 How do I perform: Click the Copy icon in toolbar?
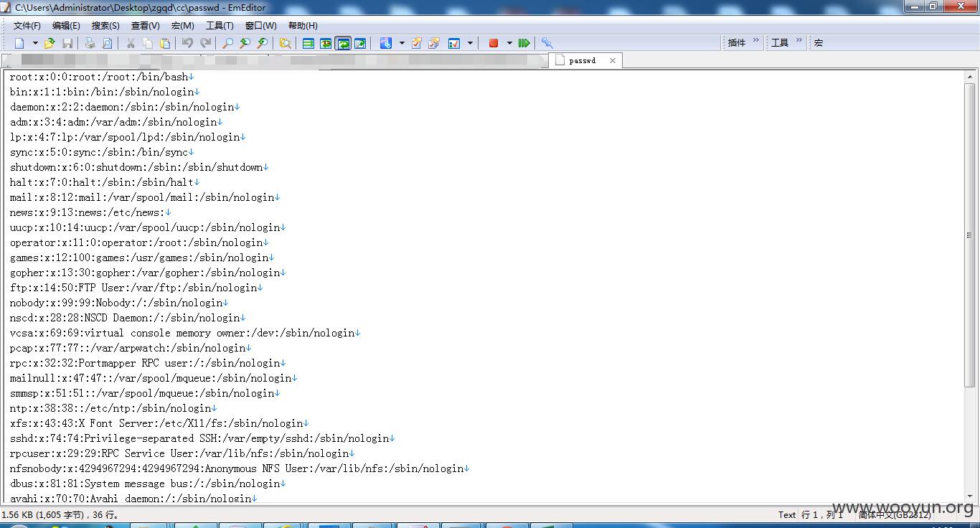pyautogui.click(x=148, y=43)
